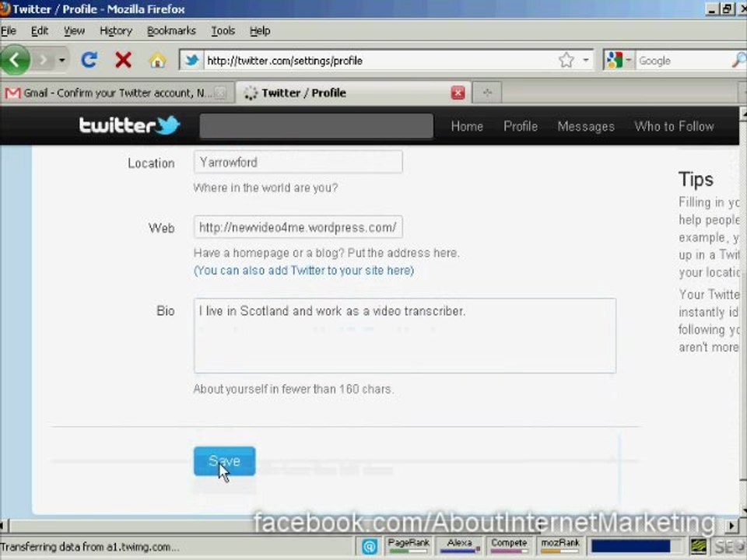Open Messages in Twitter header

(x=586, y=127)
